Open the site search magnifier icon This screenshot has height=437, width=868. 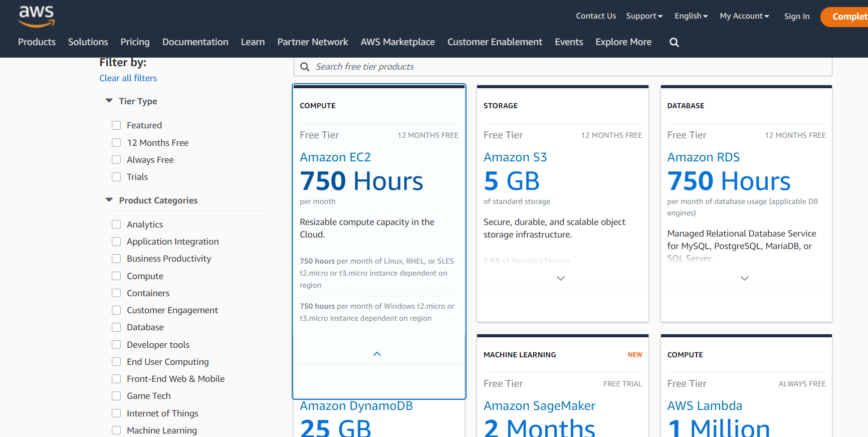(674, 43)
